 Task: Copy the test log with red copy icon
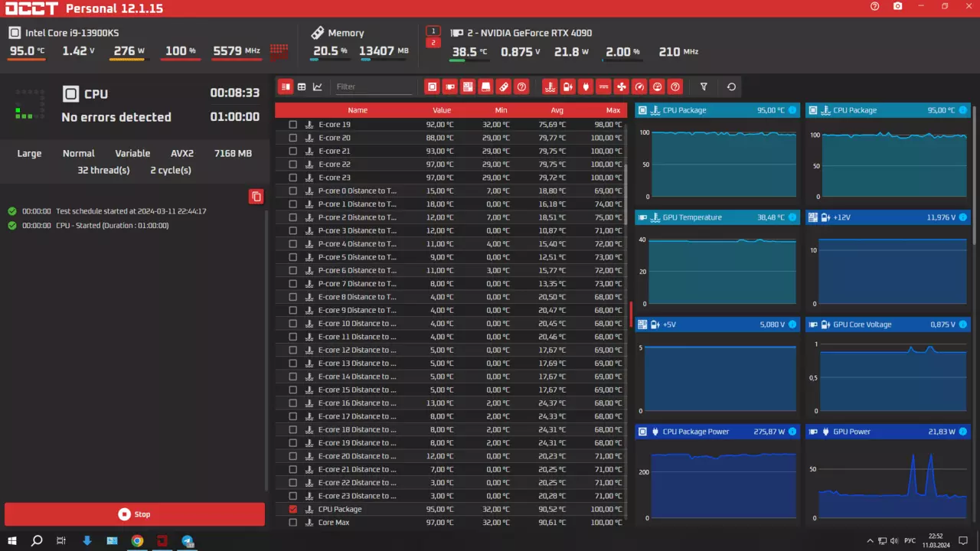[x=256, y=197]
